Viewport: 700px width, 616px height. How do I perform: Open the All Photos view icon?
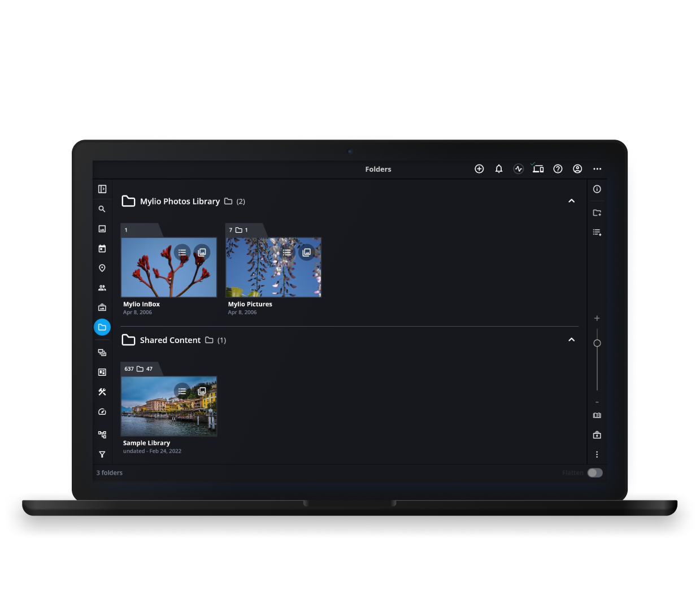[x=102, y=229]
